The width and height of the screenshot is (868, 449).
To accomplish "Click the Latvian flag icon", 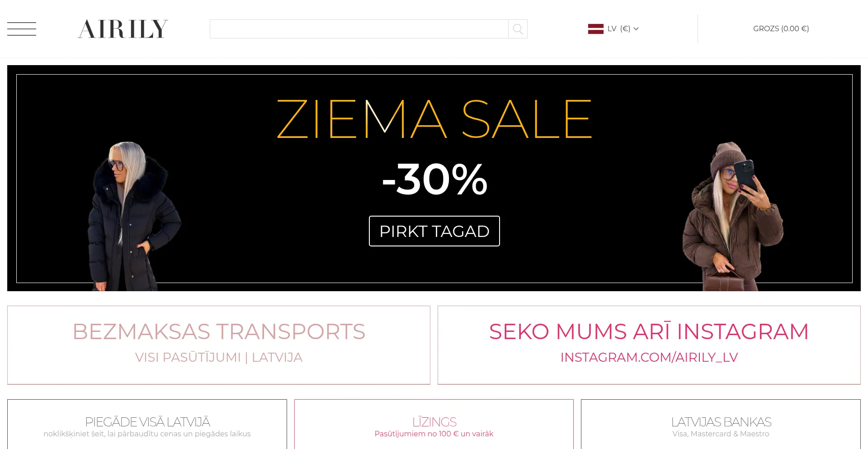I will (595, 29).
